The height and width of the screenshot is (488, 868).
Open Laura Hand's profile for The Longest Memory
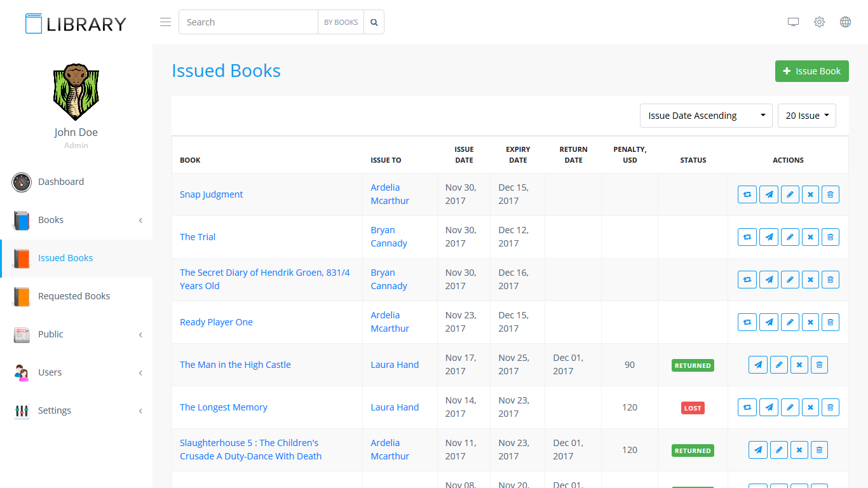395,407
